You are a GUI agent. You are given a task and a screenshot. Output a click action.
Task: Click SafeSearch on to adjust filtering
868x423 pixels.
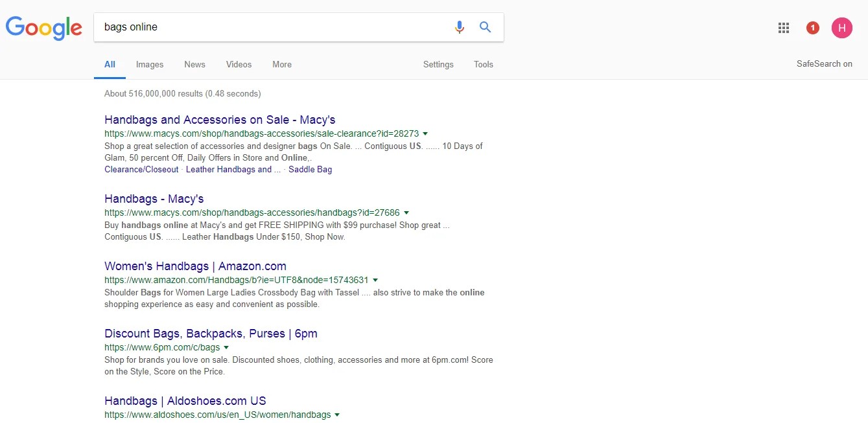pos(824,63)
